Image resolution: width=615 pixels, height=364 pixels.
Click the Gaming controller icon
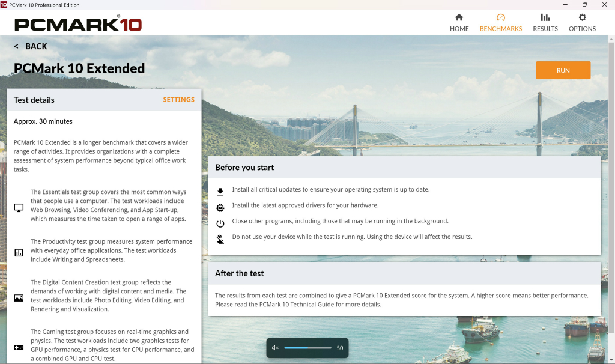pyautogui.click(x=19, y=348)
